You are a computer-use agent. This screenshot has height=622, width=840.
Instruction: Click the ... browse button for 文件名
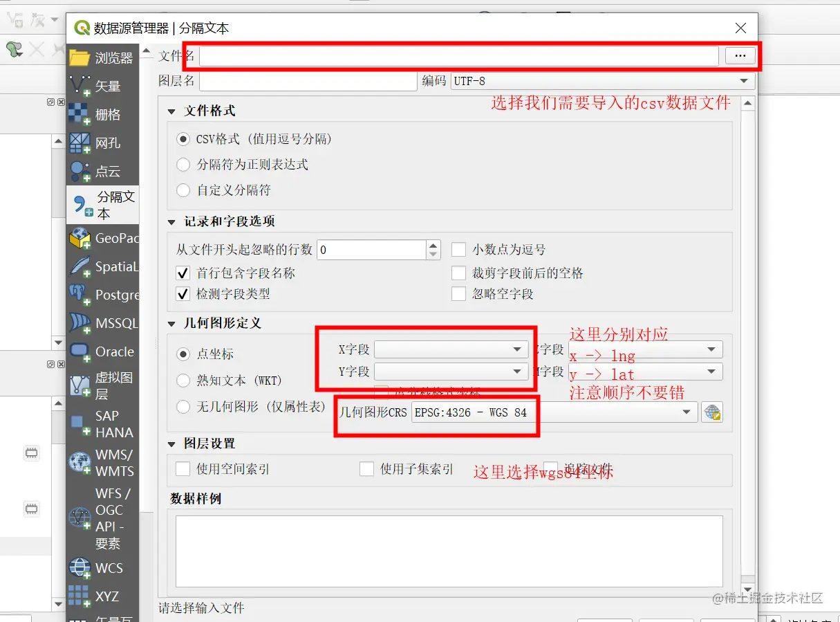(x=740, y=56)
